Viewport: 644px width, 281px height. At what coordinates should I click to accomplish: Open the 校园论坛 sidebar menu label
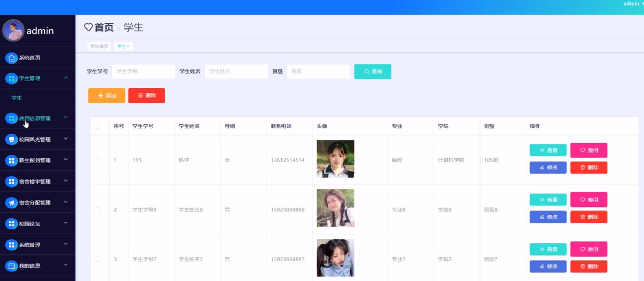[30, 223]
